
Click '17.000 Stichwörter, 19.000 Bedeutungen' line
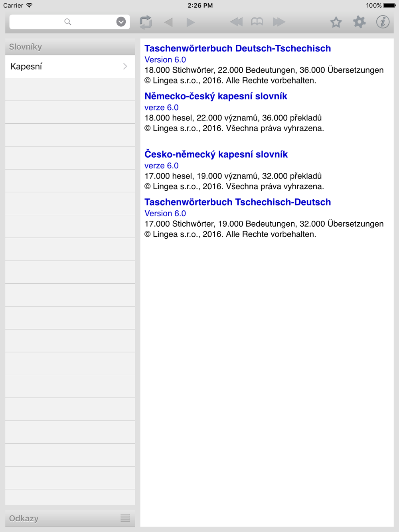(x=264, y=224)
